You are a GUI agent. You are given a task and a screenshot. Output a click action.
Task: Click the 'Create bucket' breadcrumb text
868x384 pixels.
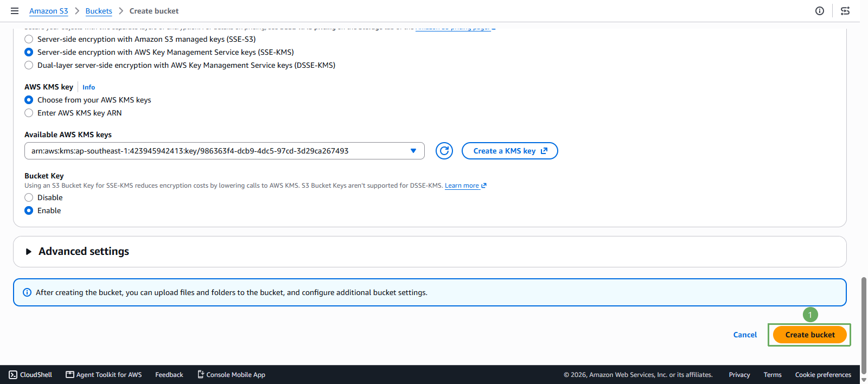[x=154, y=11]
